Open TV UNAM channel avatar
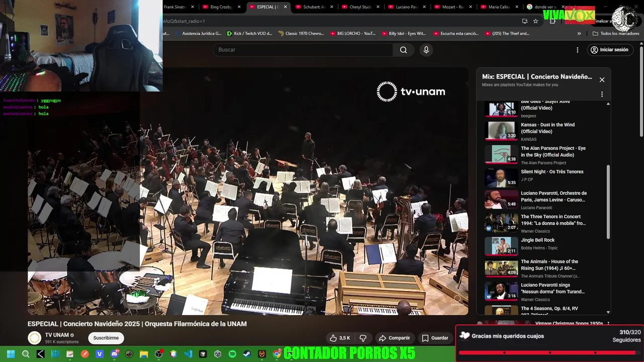Screen dimensions: 644x362 coord(34,338)
